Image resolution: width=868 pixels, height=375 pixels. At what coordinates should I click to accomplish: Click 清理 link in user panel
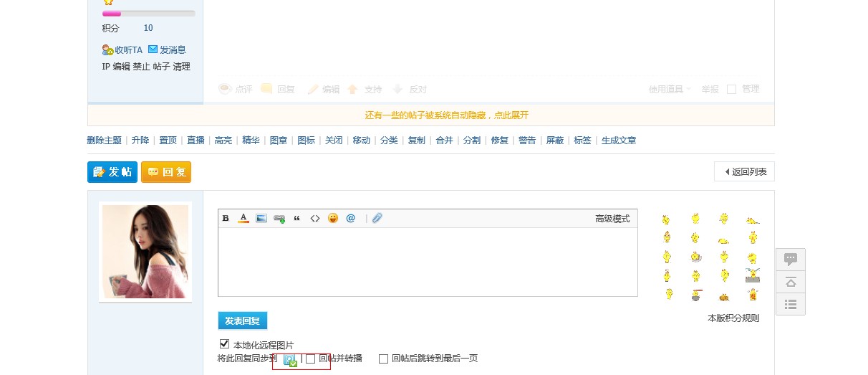coord(181,67)
